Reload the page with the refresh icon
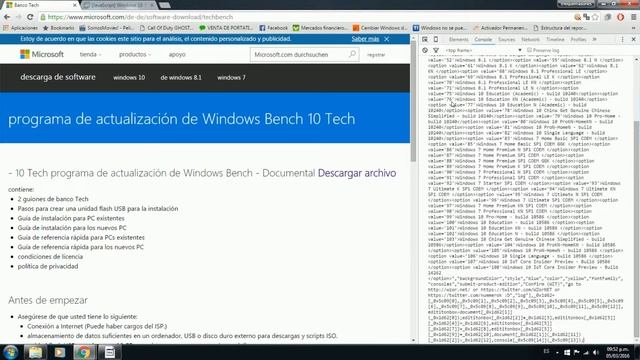640x360 pixels. click(x=30, y=17)
